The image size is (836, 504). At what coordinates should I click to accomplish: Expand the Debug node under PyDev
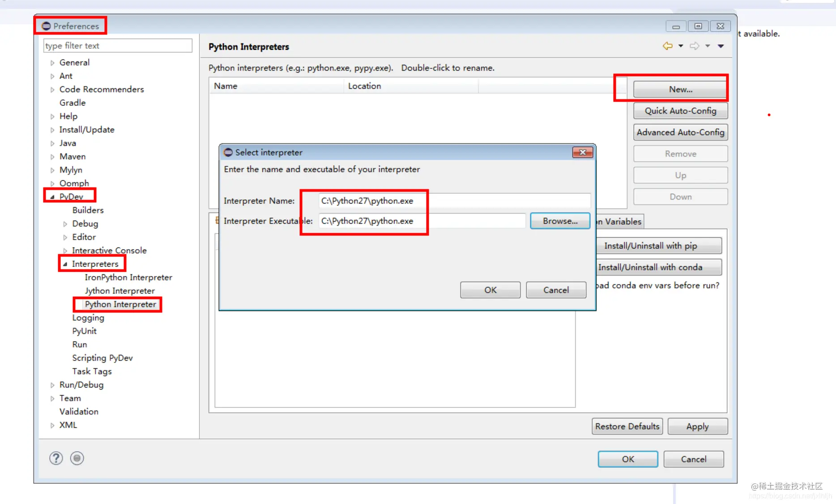tap(65, 224)
